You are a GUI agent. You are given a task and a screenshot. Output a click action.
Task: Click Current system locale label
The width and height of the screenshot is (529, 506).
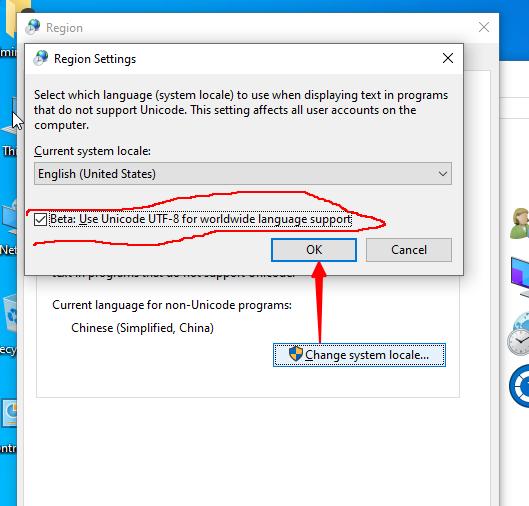(x=92, y=151)
